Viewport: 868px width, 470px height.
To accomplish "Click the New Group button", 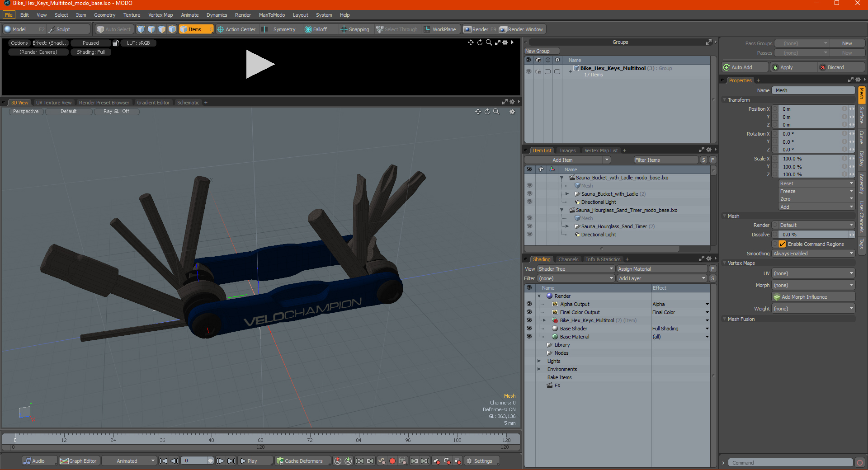I will pyautogui.click(x=542, y=51).
